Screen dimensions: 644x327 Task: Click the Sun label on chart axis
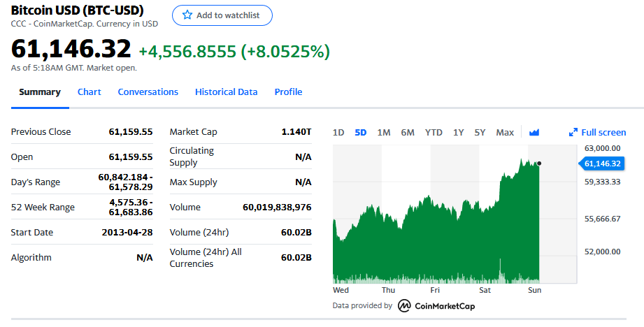click(534, 290)
